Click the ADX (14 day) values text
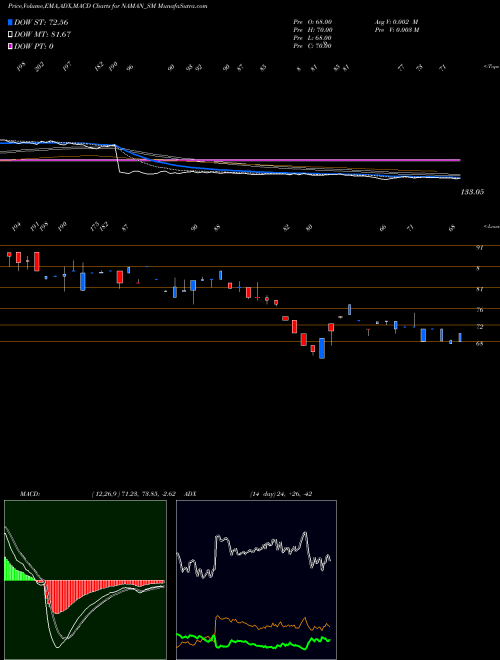Viewport: 500px width, 660px height. (281, 494)
